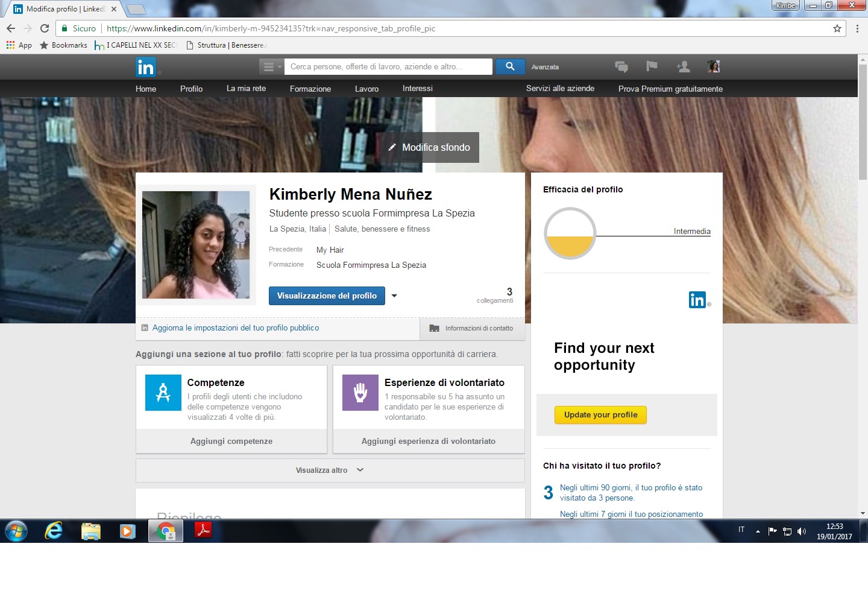Click the yellow Update your profile button

click(600, 415)
